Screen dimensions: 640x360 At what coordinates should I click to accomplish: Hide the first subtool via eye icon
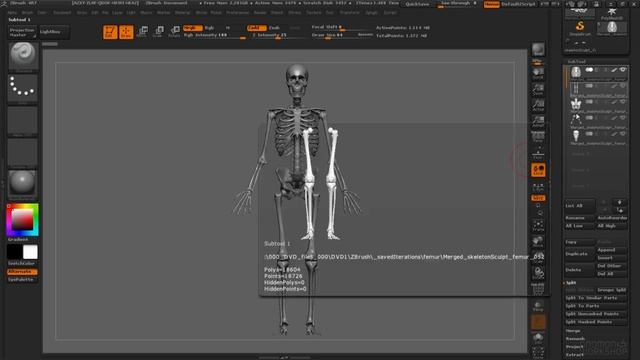[x=622, y=70]
